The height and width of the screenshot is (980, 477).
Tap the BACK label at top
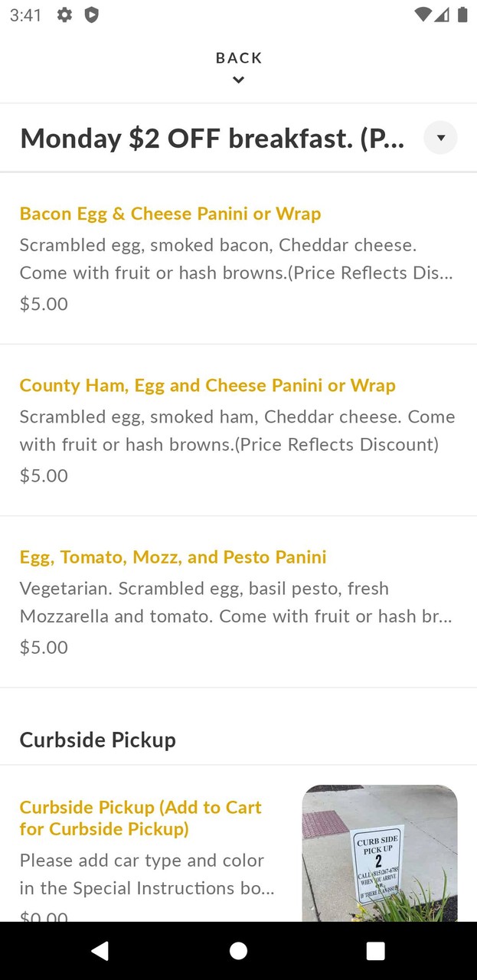pos(239,58)
